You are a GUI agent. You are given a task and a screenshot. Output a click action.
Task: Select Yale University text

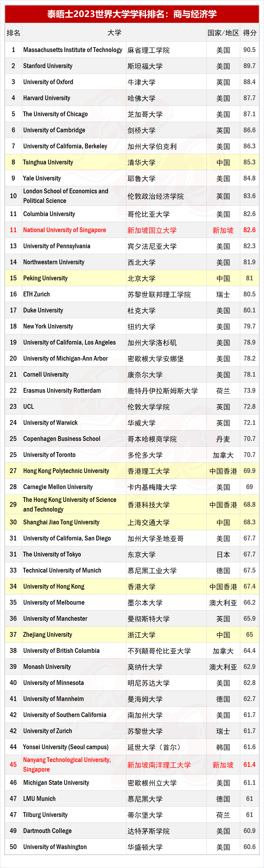coord(42,178)
